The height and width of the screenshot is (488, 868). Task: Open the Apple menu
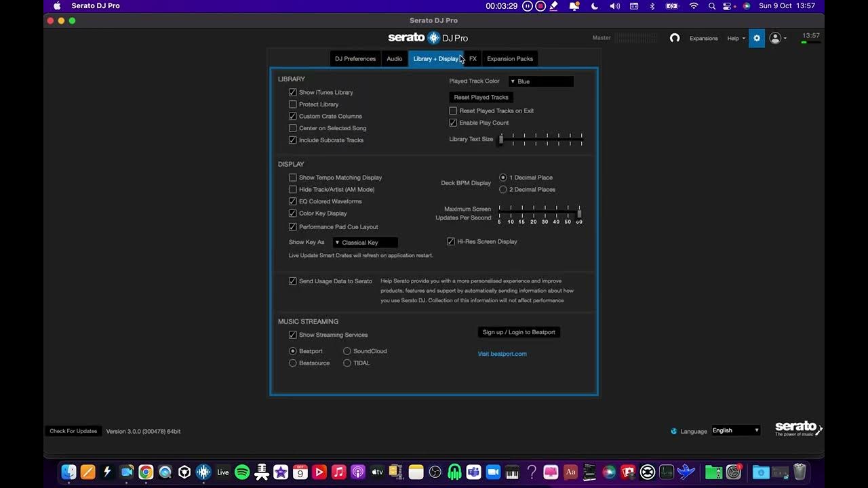point(57,6)
